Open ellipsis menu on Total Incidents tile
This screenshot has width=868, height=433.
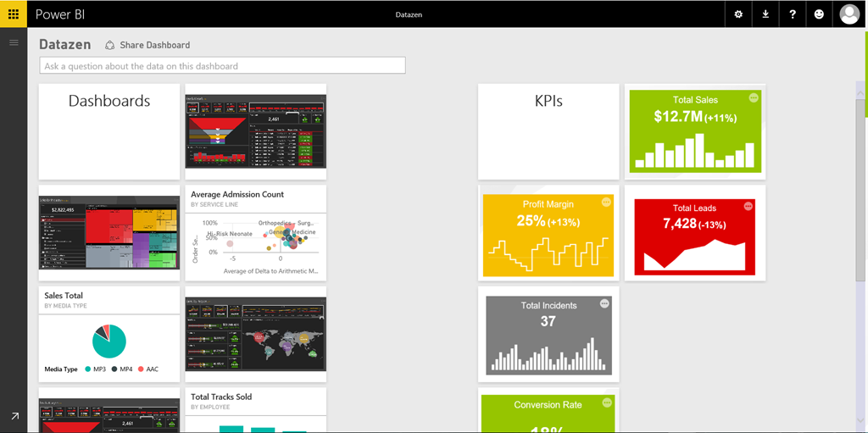604,303
